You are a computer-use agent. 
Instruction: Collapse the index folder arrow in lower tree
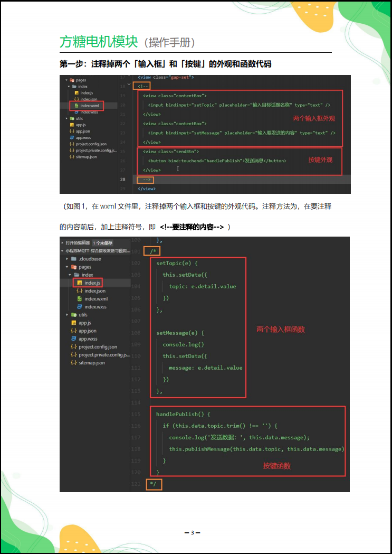pos(70,275)
